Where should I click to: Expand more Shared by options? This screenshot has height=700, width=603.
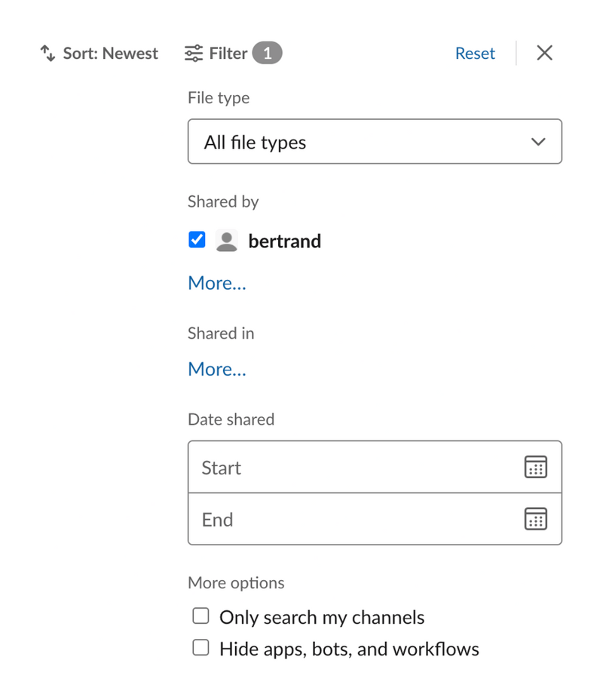click(216, 283)
